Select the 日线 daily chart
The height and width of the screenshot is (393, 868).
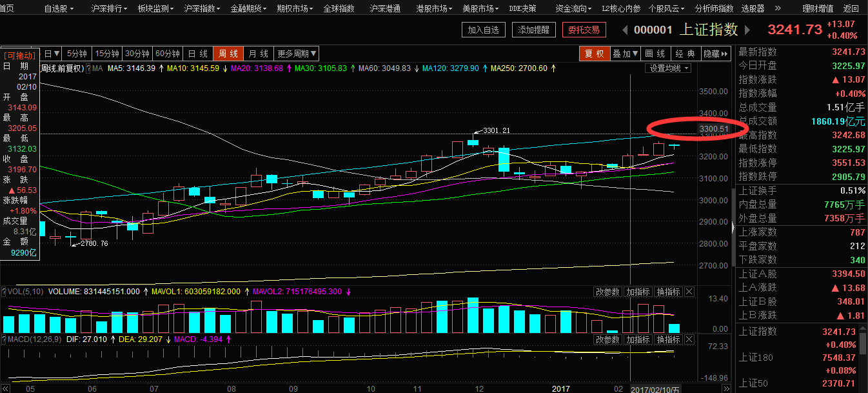(x=198, y=54)
